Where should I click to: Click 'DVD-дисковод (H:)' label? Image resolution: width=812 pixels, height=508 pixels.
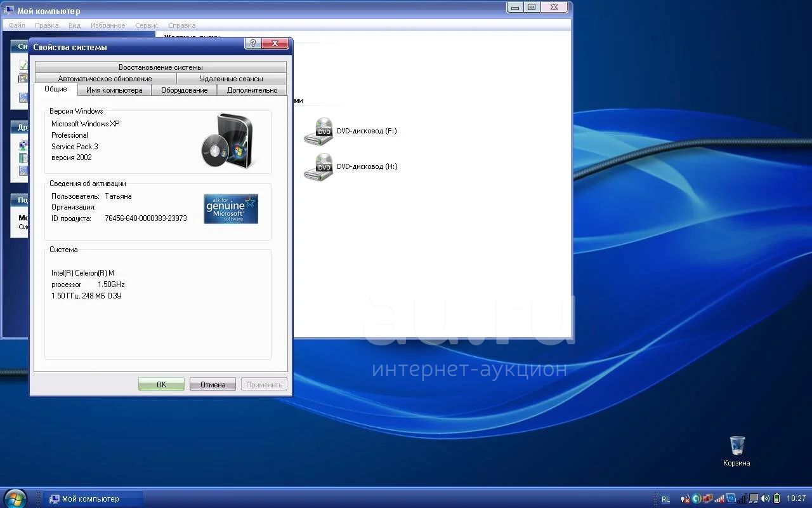point(367,166)
